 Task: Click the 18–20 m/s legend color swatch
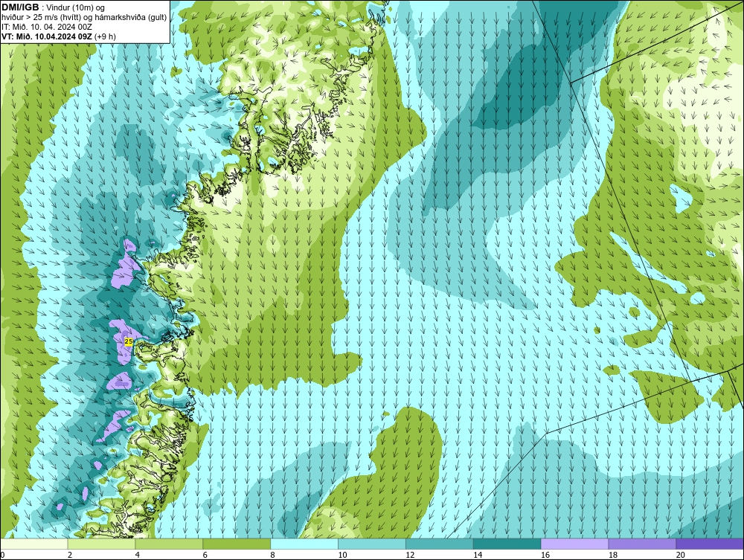click(643, 544)
